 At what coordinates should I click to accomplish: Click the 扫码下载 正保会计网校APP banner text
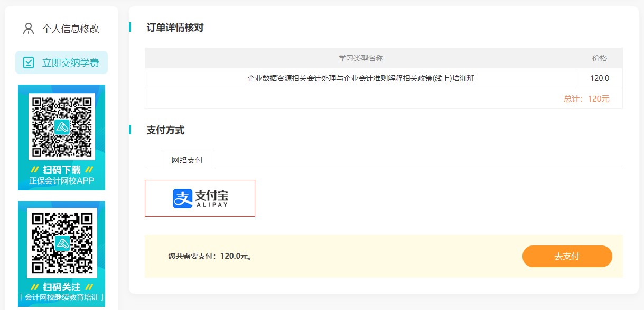coord(62,176)
